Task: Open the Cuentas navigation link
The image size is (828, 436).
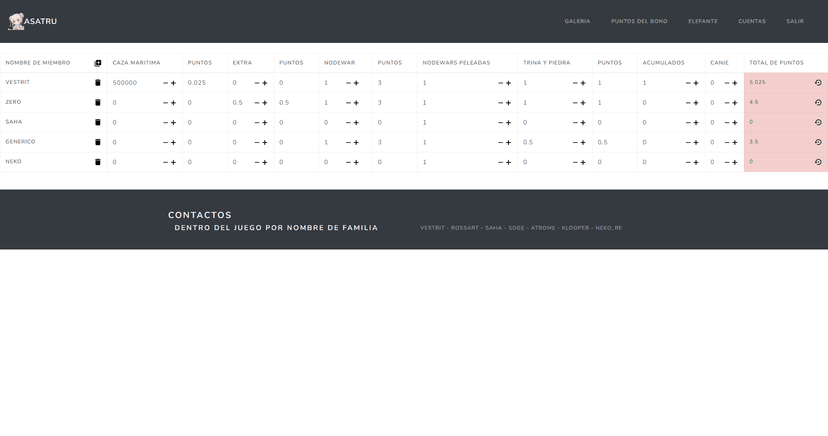Action: 752,21
